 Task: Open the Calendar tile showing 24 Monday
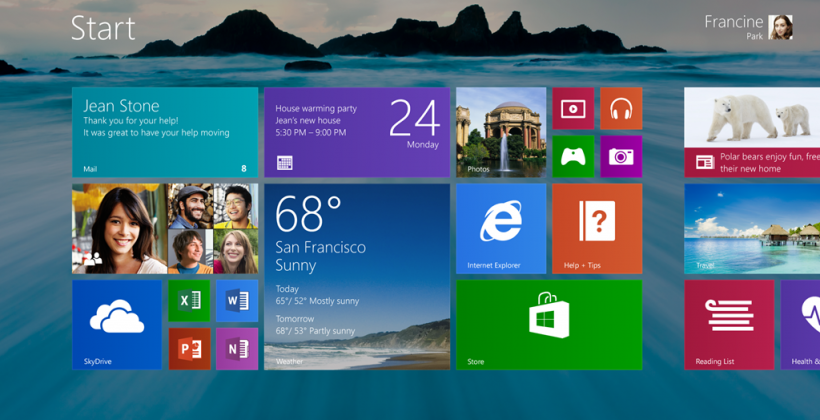tap(357, 132)
